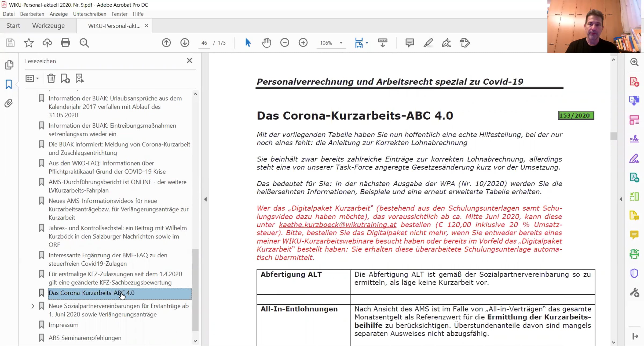Click the kaethe.kurzboeck@wikutraining.at email link
This screenshot has height=346, width=644.
click(338, 225)
